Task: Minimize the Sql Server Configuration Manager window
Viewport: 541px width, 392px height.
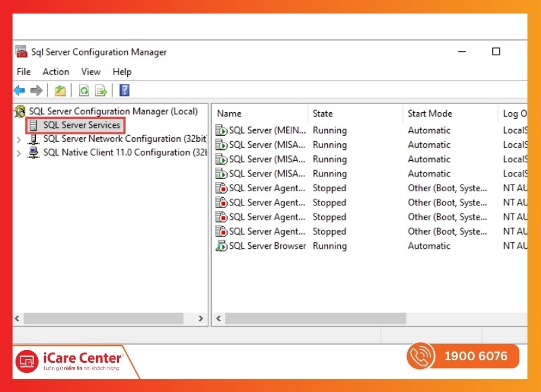Action: [x=462, y=52]
